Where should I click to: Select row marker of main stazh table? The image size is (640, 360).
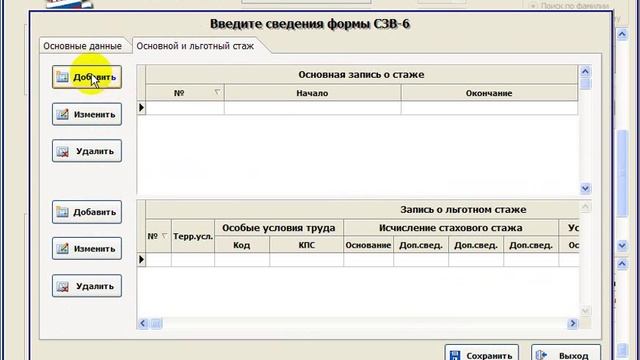point(141,108)
